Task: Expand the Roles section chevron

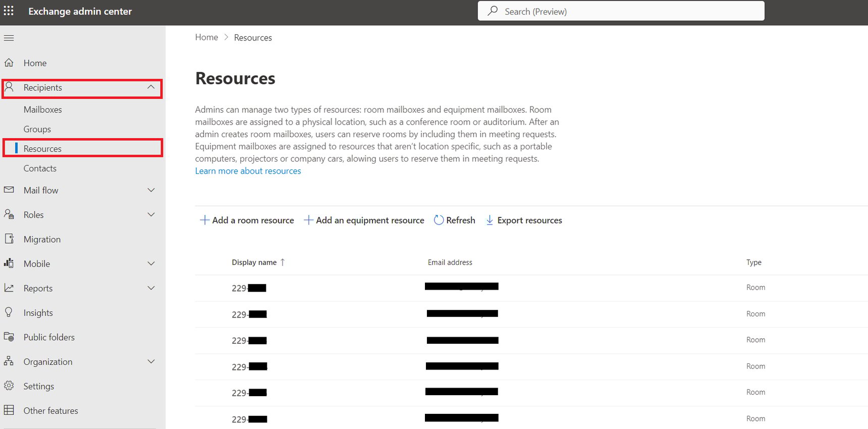Action: click(151, 215)
